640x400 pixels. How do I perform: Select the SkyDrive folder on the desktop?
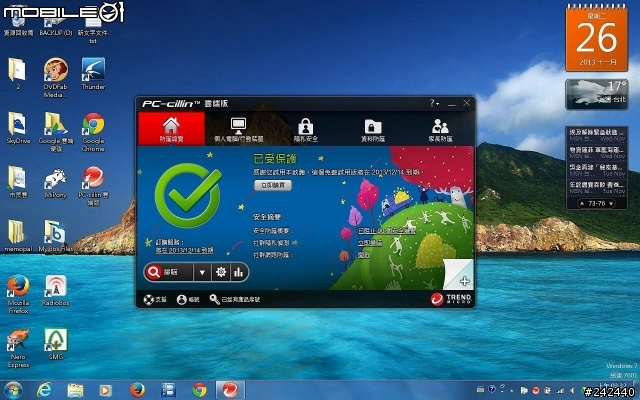click(18, 128)
